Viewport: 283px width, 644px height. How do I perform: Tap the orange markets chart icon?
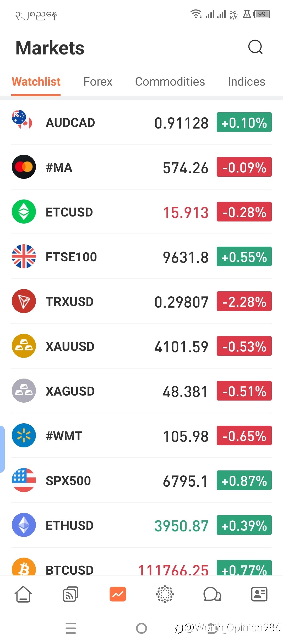[x=118, y=594]
